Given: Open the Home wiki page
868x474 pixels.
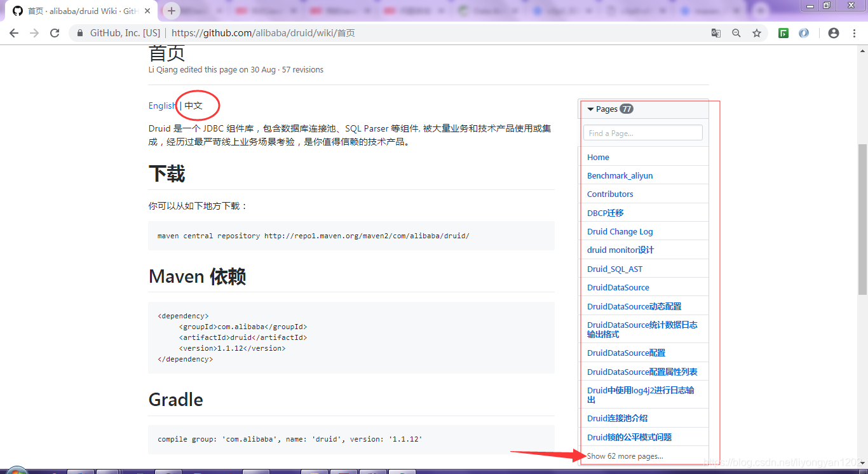Looking at the screenshot, I should click(x=598, y=157).
